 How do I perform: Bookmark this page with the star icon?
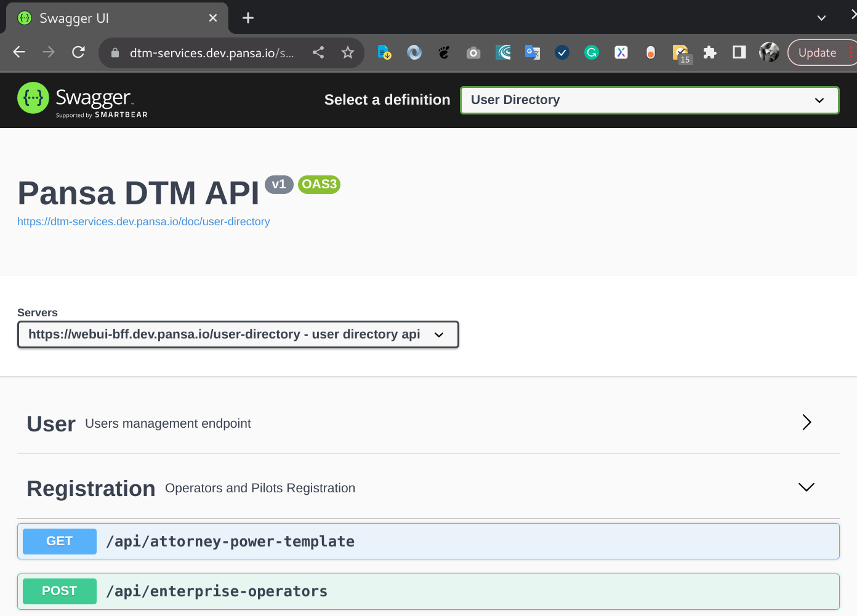point(348,52)
